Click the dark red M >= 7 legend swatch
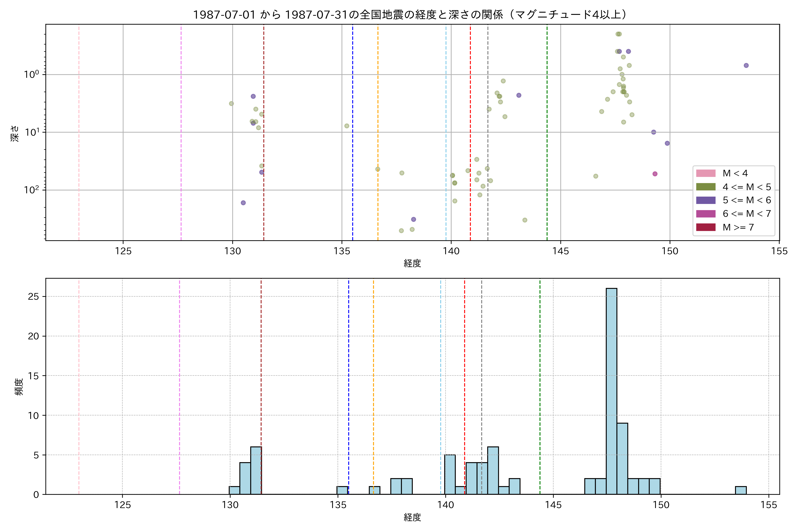798x532 pixels. click(x=706, y=227)
